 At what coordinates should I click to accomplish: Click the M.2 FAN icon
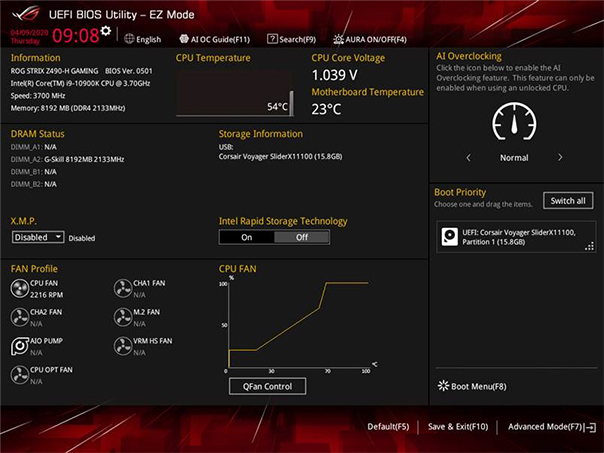click(123, 317)
